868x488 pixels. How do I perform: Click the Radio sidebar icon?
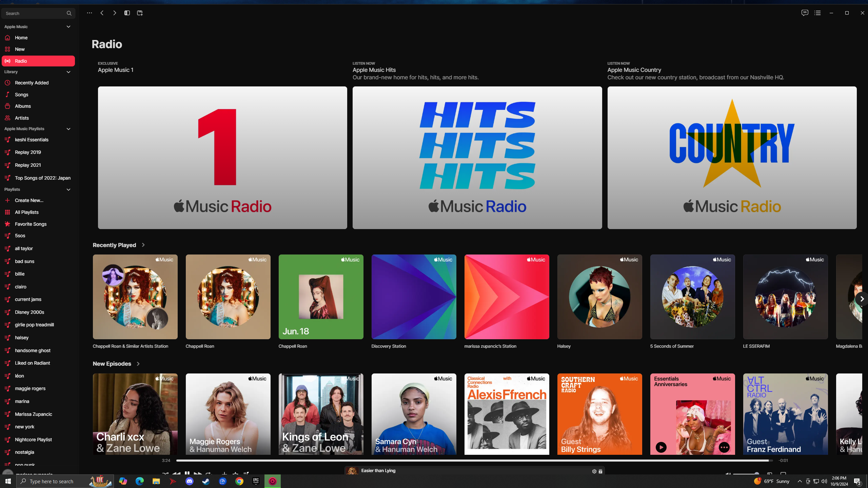pyautogui.click(x=8, y=61)
